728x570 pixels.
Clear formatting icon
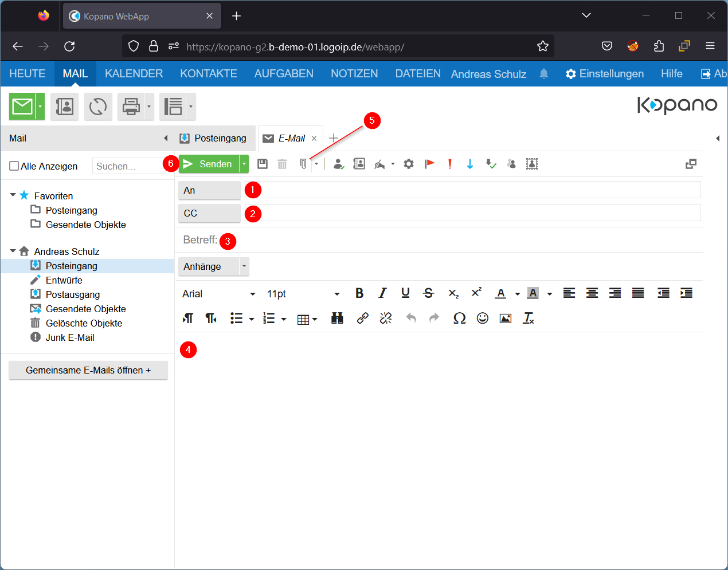529,319
